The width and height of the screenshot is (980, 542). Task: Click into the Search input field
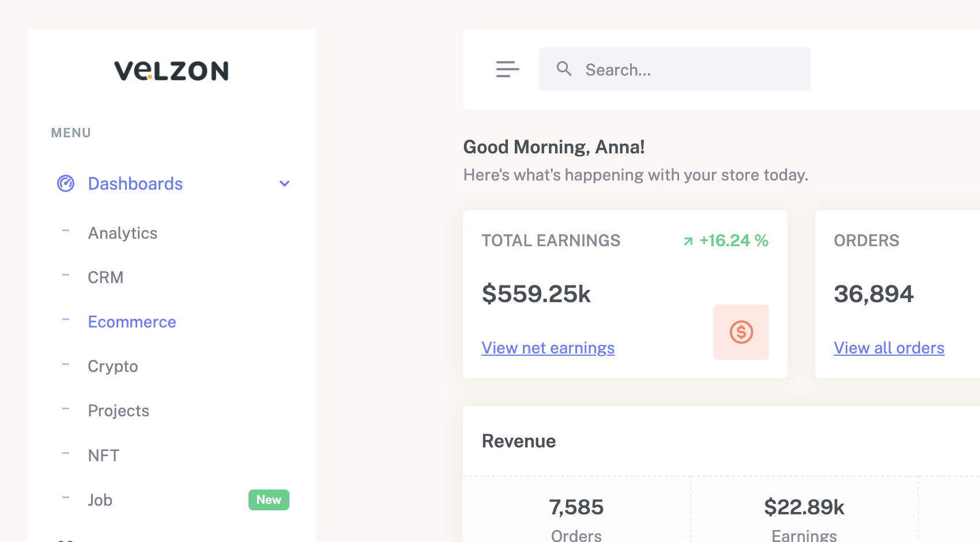(674, 69)
